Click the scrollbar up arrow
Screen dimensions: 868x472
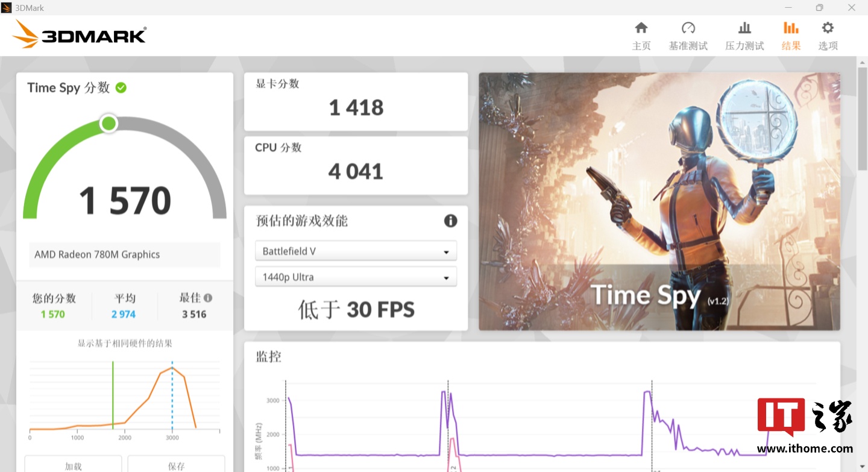862,62
